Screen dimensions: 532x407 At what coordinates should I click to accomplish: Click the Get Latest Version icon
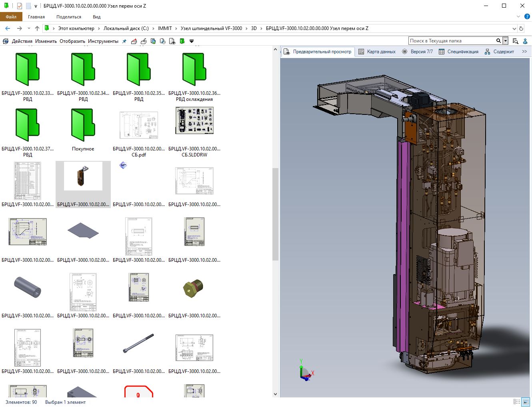pos(153,41)
